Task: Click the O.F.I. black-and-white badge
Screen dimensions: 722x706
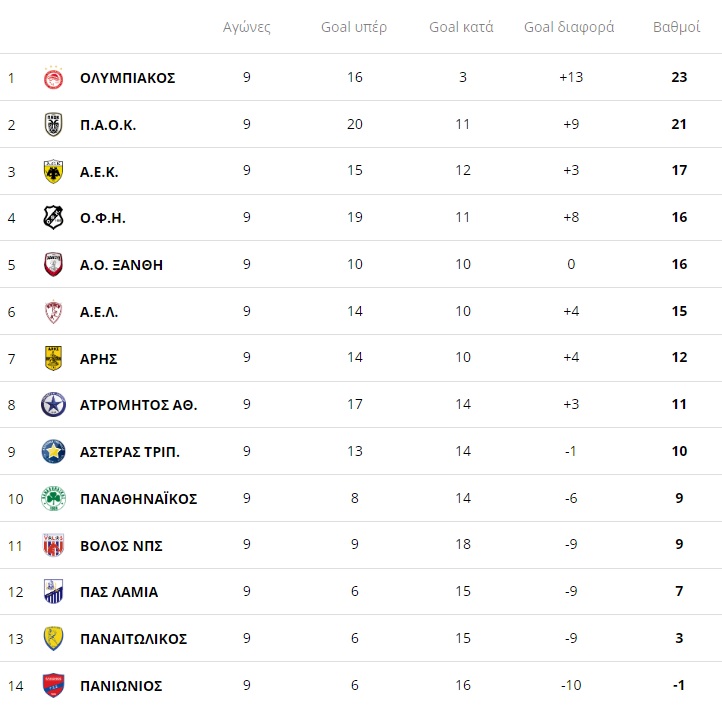Action: pos(53,217)
